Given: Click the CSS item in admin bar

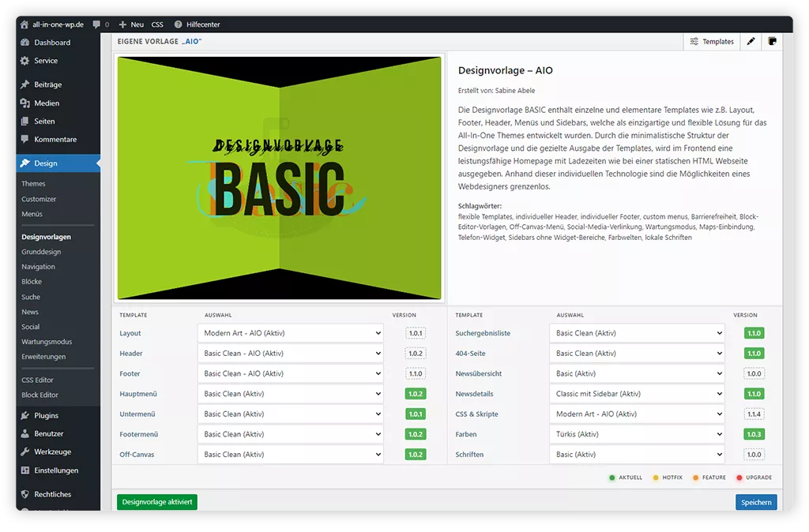Looking at the screenshot, I should (x=157, y=24).
